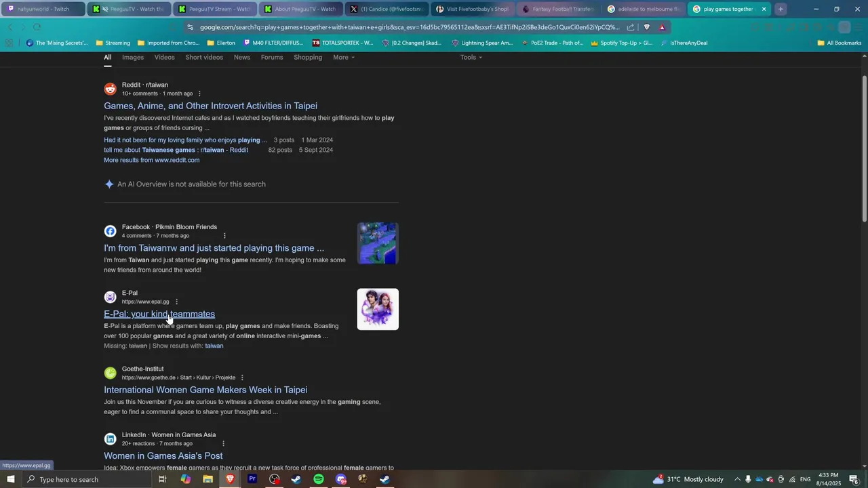Click the Pikmin Bloom result thumbnail

point(378,243)
